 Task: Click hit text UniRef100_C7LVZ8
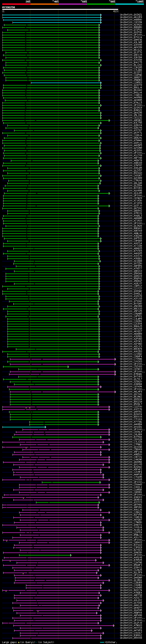[x=131, y=442]
